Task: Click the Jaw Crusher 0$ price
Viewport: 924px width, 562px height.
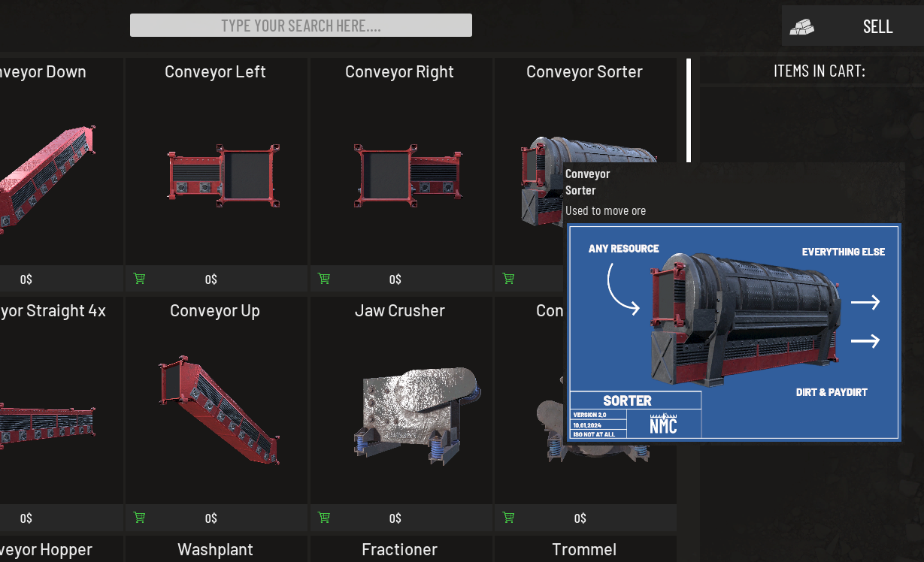Action: (395, 518)
